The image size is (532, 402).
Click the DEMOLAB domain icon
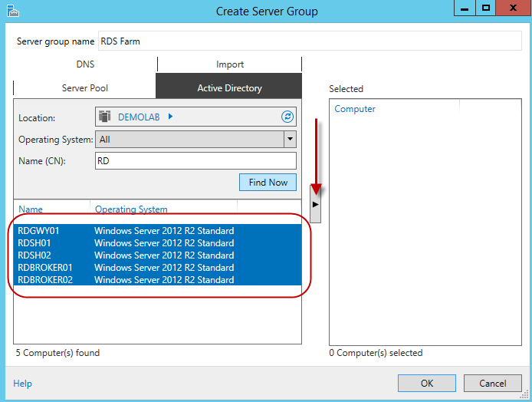pos(106,117)
